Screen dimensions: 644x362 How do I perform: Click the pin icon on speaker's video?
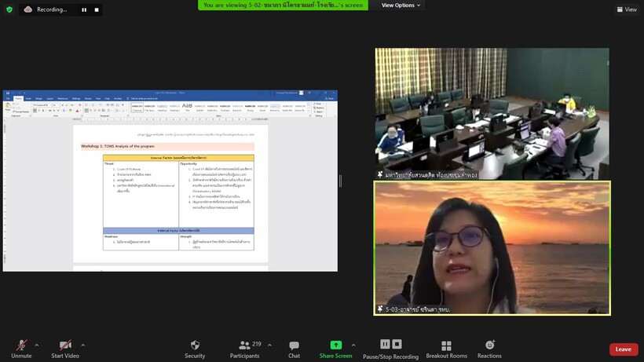(380, 309)
